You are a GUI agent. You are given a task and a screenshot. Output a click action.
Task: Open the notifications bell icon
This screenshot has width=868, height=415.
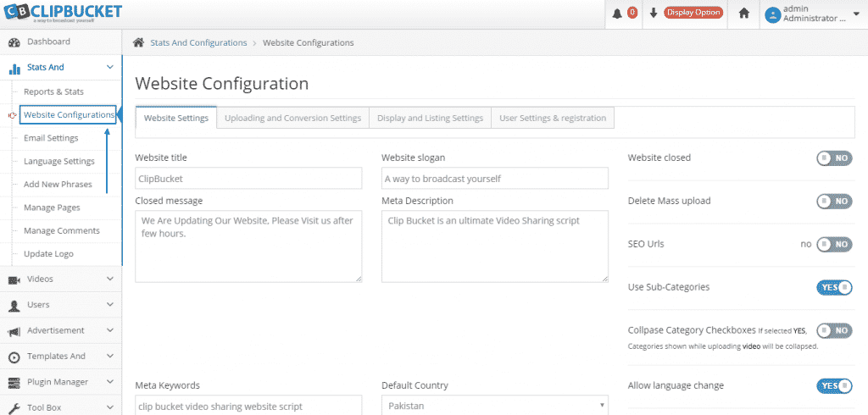[x=617, y=14]
